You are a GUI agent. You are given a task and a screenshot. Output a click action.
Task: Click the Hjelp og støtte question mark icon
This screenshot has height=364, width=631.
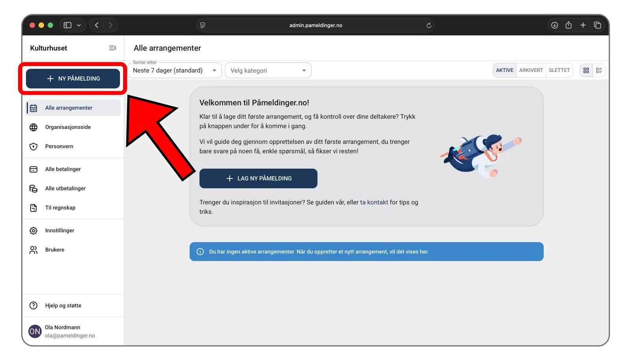(33, 306)
